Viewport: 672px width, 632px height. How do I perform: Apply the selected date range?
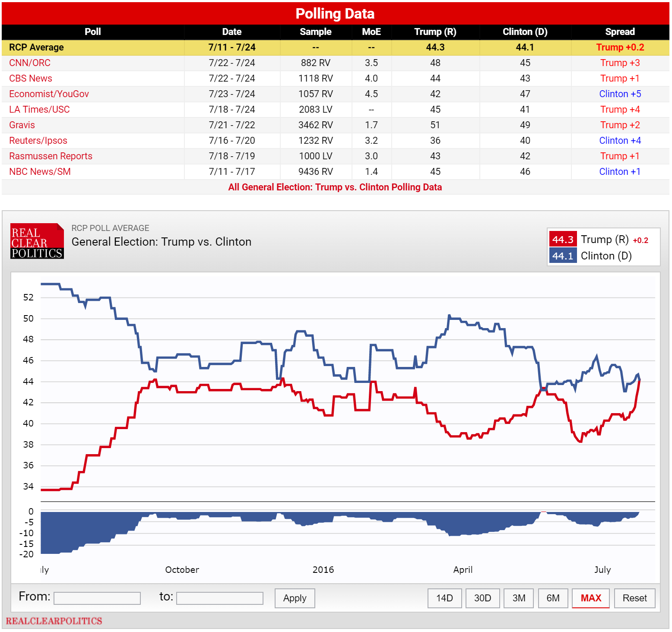(295, 598)
